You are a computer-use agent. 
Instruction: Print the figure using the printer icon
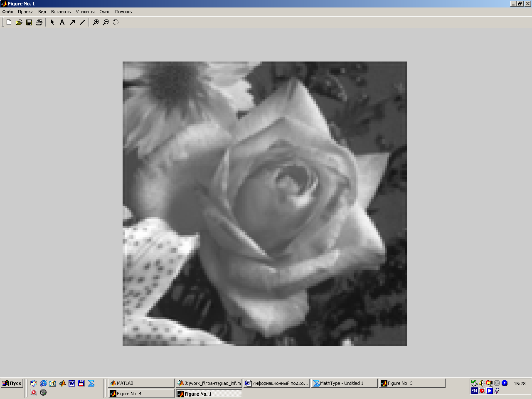pos(39,22)
